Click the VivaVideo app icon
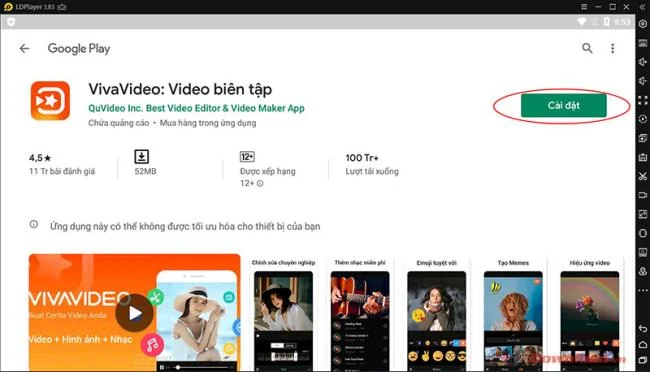 (x=50, y=100)
